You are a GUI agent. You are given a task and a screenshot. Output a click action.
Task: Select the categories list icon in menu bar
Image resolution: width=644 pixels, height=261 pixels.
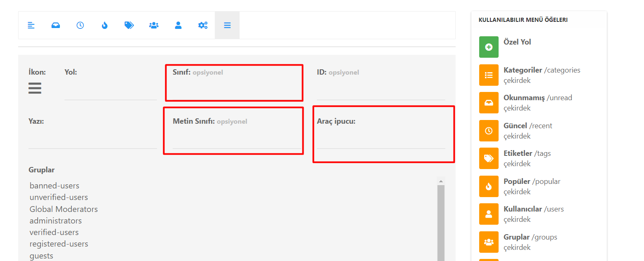coord(31,25)
